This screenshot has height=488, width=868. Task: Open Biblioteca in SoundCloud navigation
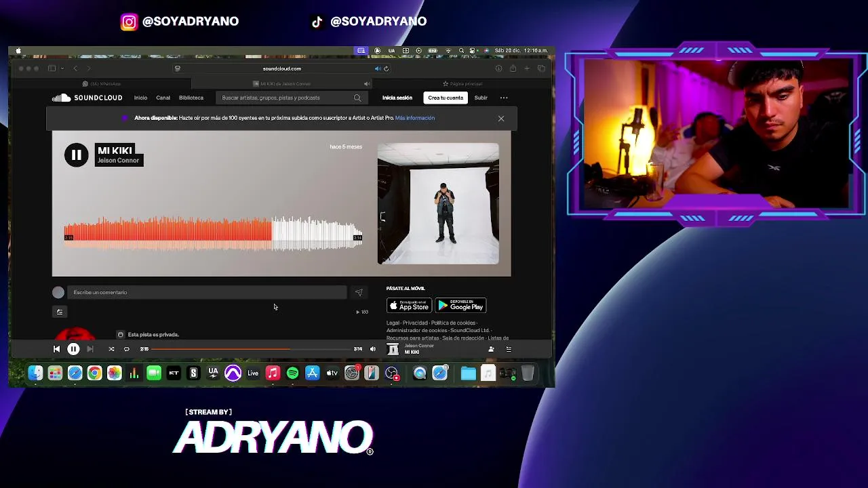[x=191, y=98]
